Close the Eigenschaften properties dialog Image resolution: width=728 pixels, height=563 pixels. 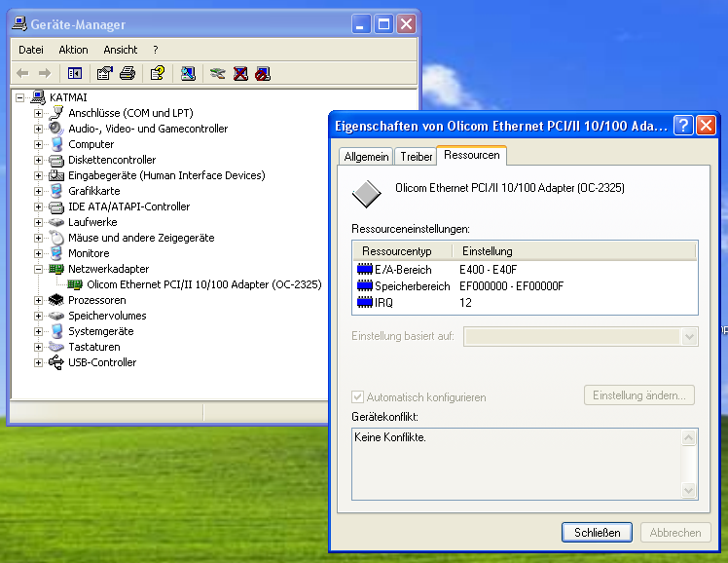pos(706,126)
